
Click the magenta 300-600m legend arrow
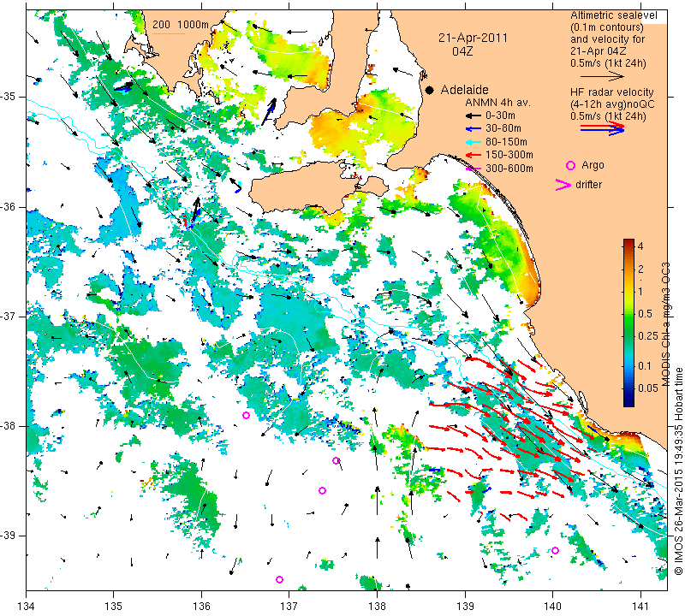click(473, 169)
